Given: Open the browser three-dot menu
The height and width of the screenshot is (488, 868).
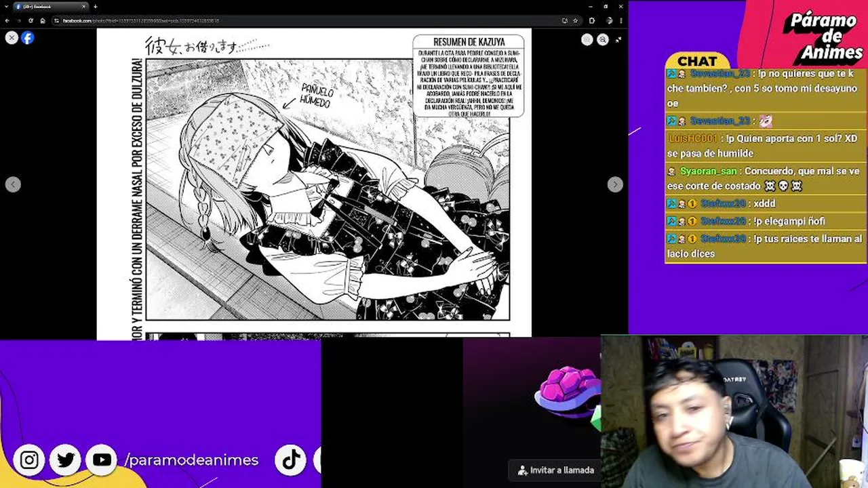Looking at the screenshot, I should pyautogui.click(x=621, y=20).
